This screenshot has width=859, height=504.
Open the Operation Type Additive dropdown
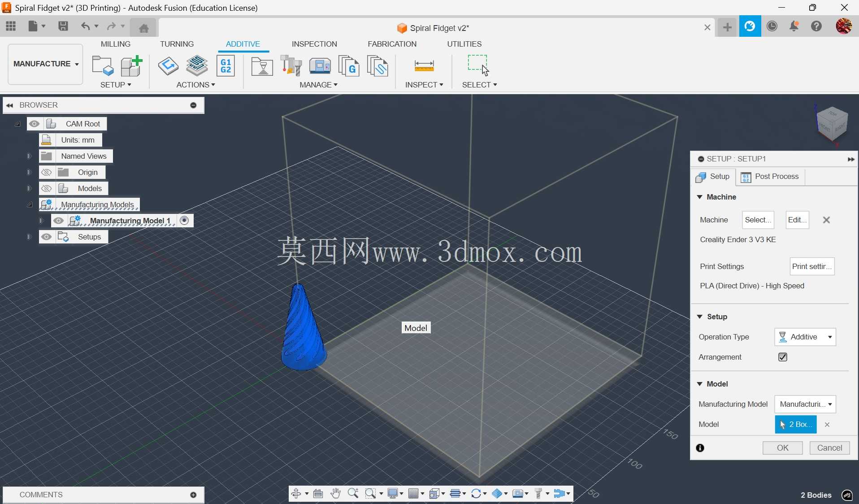[x=805, y=337]
